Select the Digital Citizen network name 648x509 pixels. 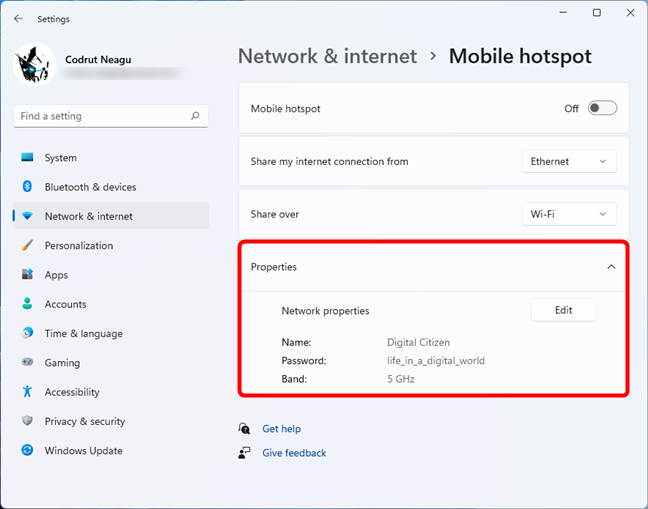(x=418, y=343)
